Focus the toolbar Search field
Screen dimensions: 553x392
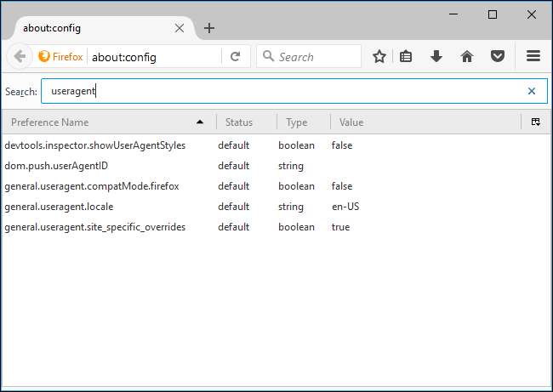pos(309,56)
